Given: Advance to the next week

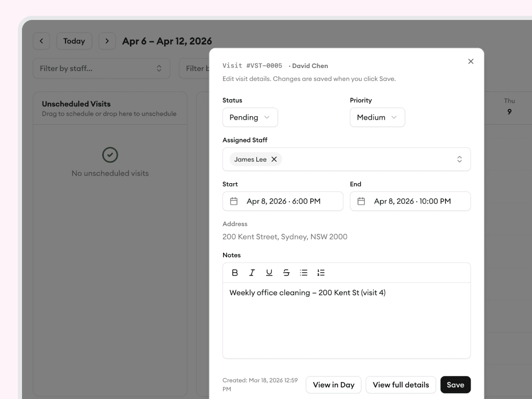Looking at the screenshot, I should [107, 40].
